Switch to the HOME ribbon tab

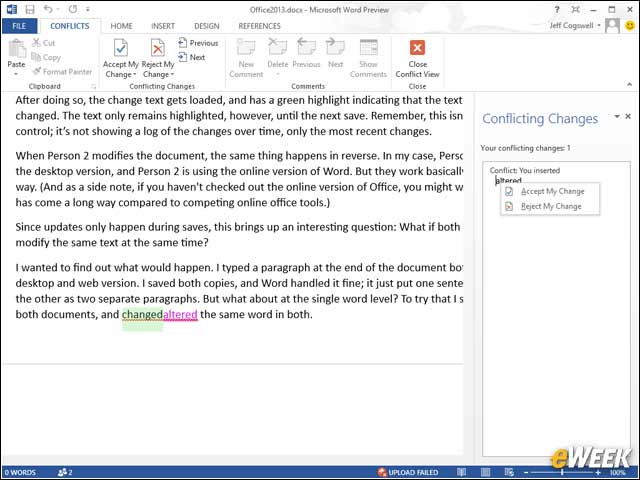coord(121,26)
